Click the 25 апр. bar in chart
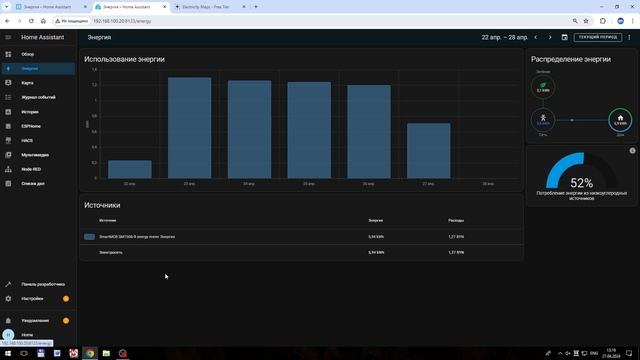The height and width of the screenshot is (360, 640). click(309, 130)
